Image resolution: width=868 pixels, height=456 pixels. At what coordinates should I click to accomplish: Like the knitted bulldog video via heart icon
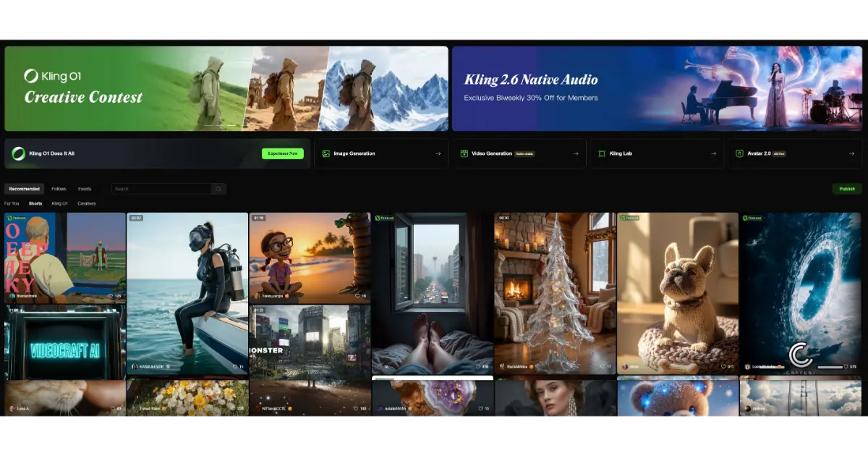tap(723, 367)
